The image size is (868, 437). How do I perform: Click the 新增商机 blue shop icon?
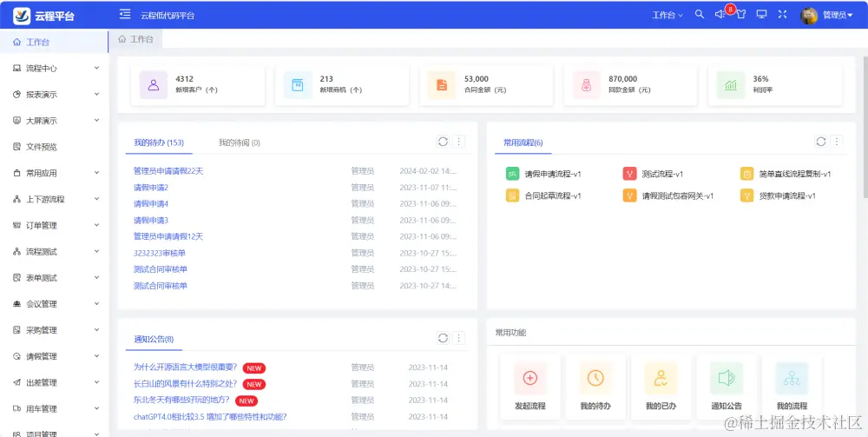[298, 85]
